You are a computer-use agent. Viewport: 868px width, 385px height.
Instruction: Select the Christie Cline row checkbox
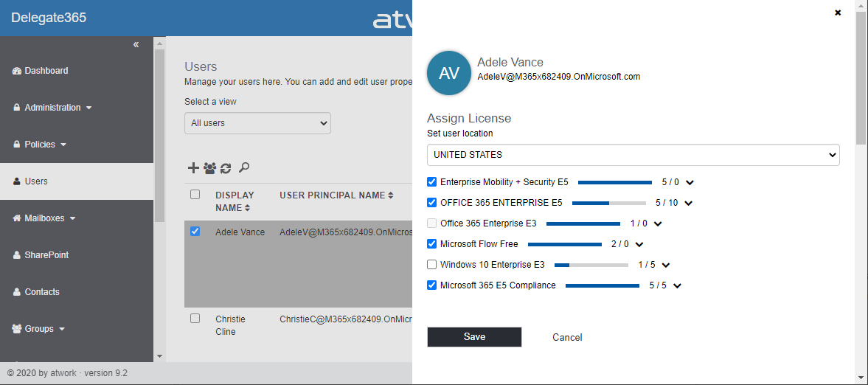(x=195, y=319)
